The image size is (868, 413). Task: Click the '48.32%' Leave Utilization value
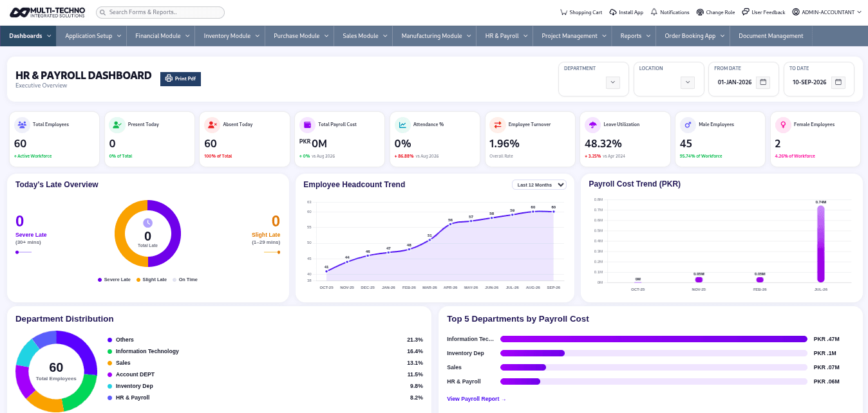point(603,144)
